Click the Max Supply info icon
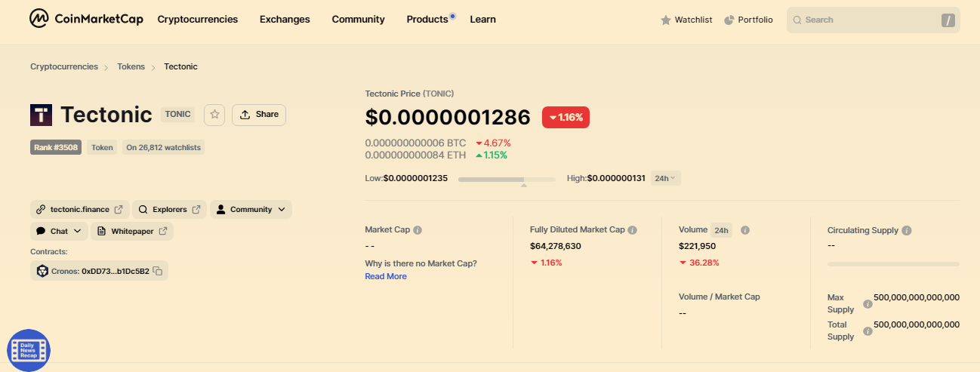 (x=868, y=304)
